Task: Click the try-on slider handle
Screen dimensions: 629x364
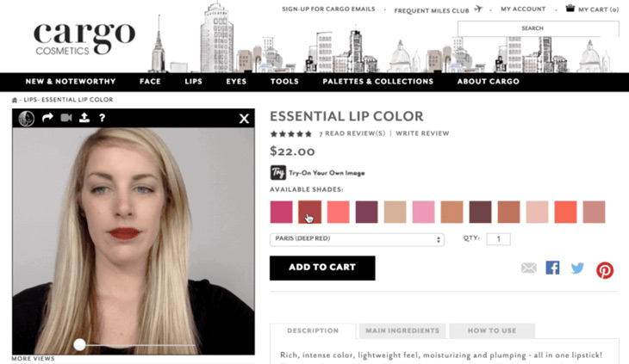Action: coord(79,344)
